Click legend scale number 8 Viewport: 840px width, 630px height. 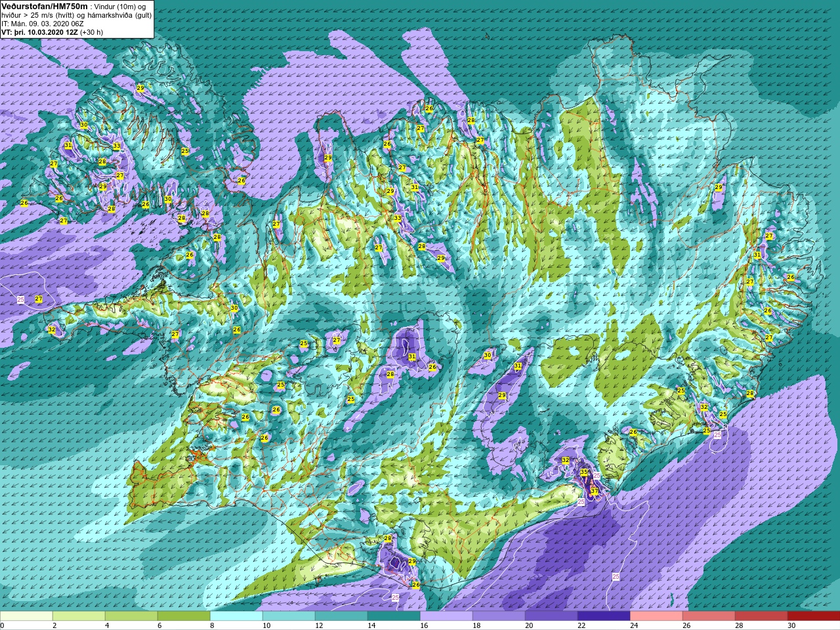pos(212,625)
